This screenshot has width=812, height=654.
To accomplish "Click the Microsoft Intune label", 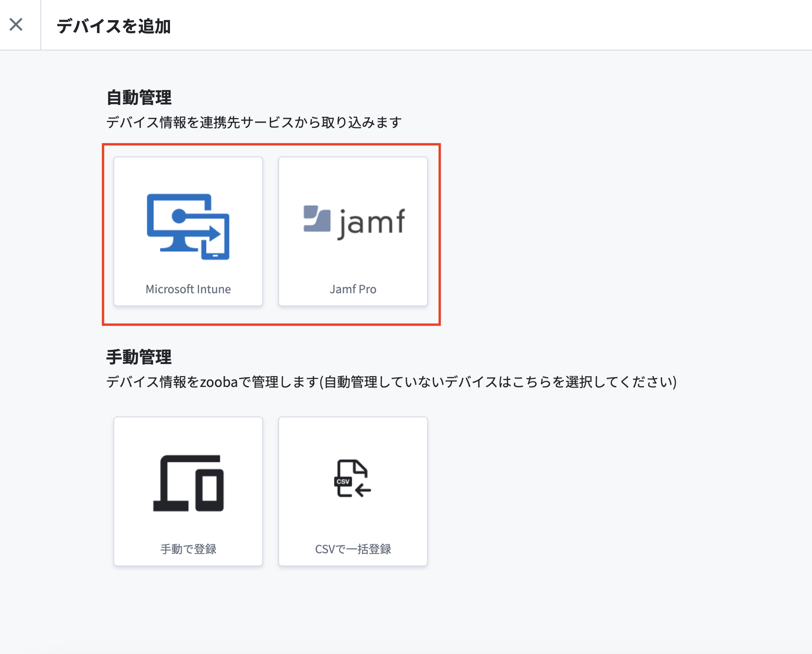I will click(188, 289).
